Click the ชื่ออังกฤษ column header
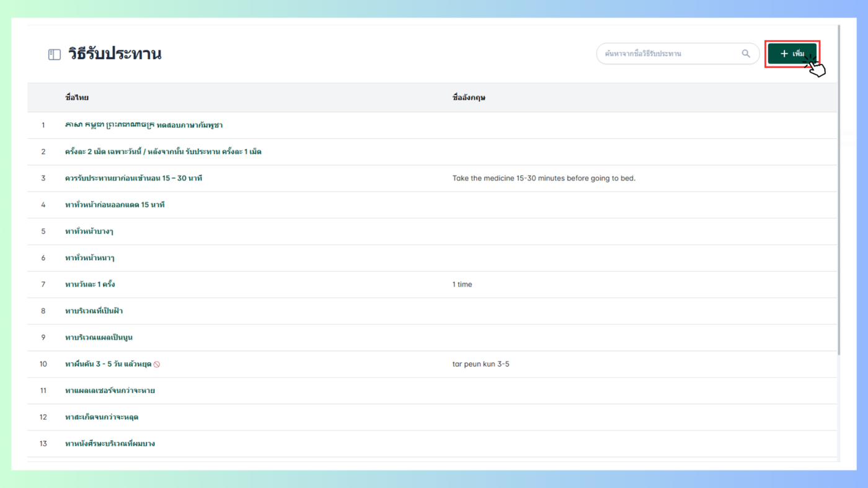The width and height of the screenshot is (868, 488). 469,97
